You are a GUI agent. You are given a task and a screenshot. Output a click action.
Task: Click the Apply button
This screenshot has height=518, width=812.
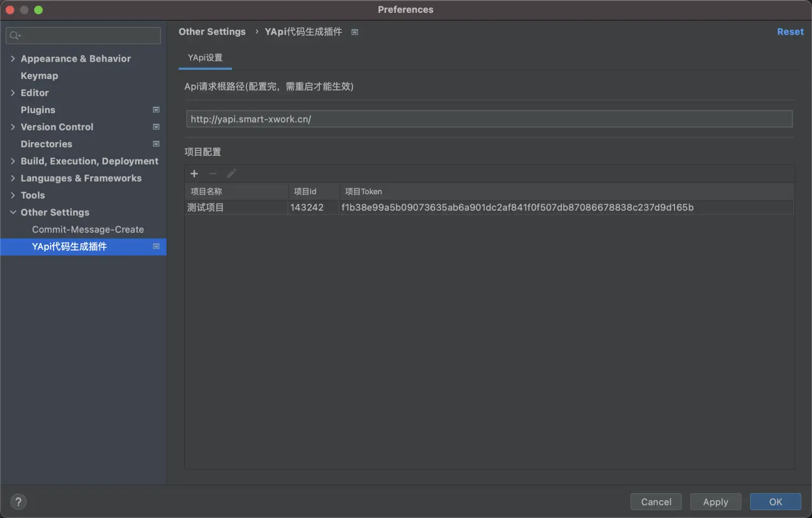tap(716, 502)
